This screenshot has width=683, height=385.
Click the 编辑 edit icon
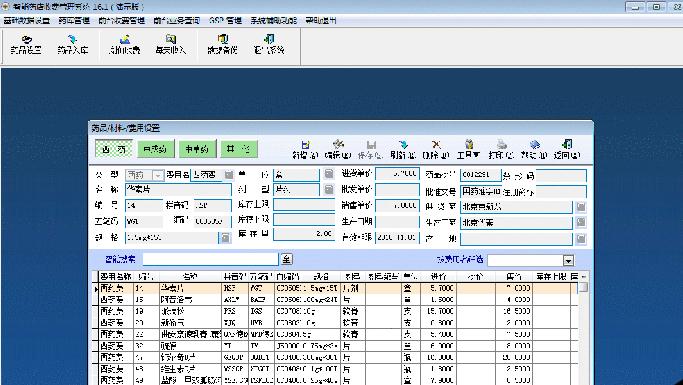338,149
